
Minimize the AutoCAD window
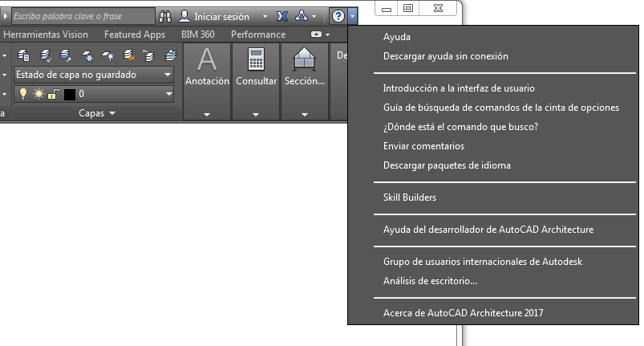tap(387, 9)
